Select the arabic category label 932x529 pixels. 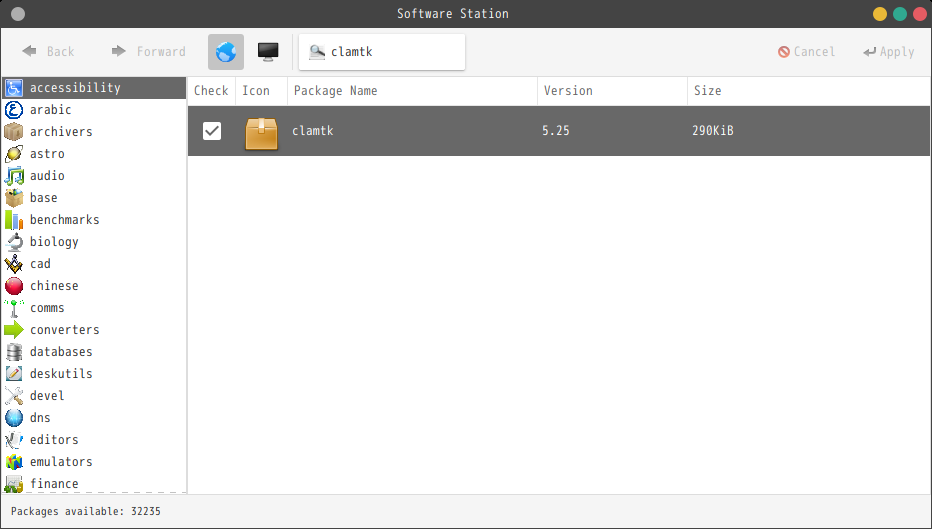51,110
